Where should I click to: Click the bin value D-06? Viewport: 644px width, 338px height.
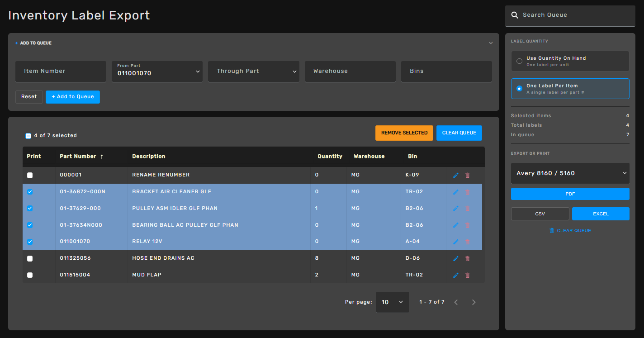[413, 258]
